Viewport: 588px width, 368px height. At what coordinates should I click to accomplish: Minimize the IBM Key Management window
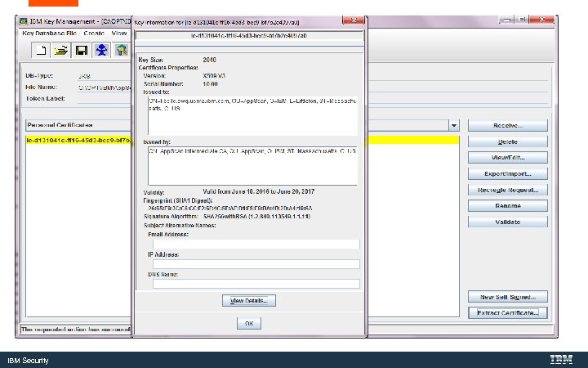(506, 20)
